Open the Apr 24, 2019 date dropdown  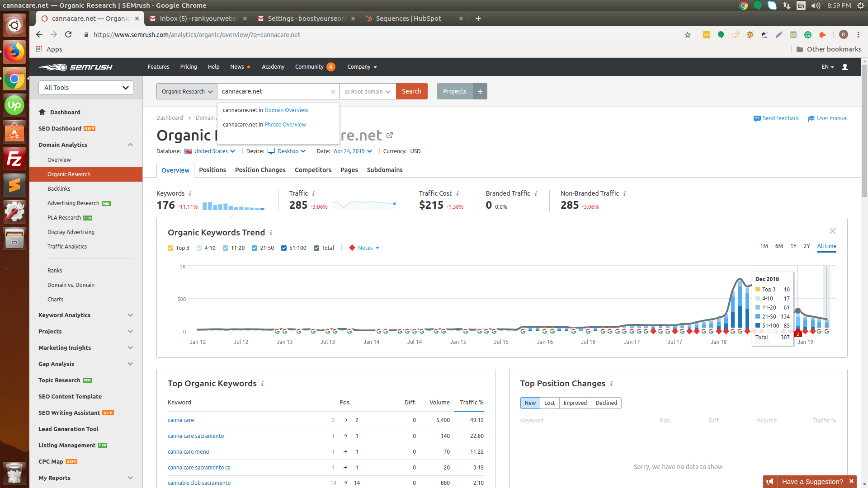[x=353, y=151]
